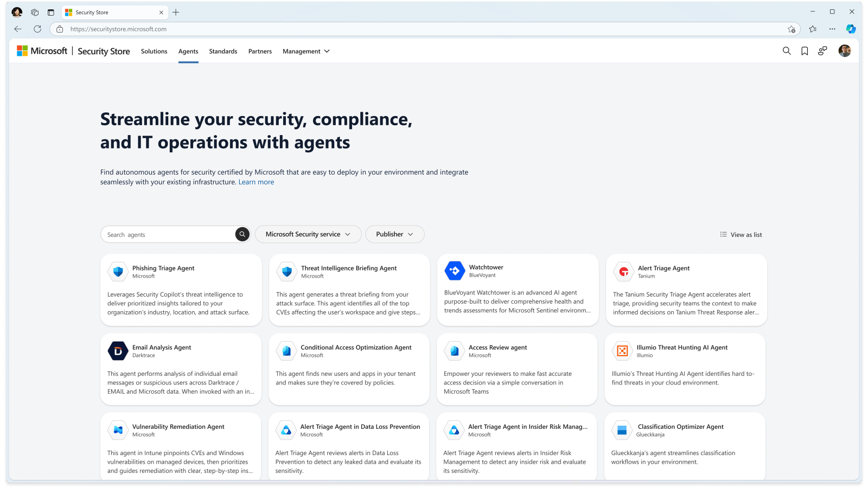Expand the Management navigation dropdown

point(305,51)
